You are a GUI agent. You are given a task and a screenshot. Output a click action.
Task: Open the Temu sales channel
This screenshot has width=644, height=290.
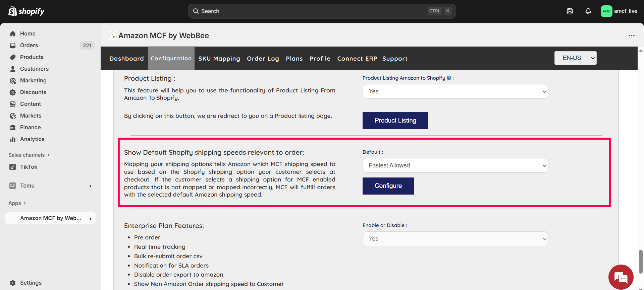[x=27, y=186]
